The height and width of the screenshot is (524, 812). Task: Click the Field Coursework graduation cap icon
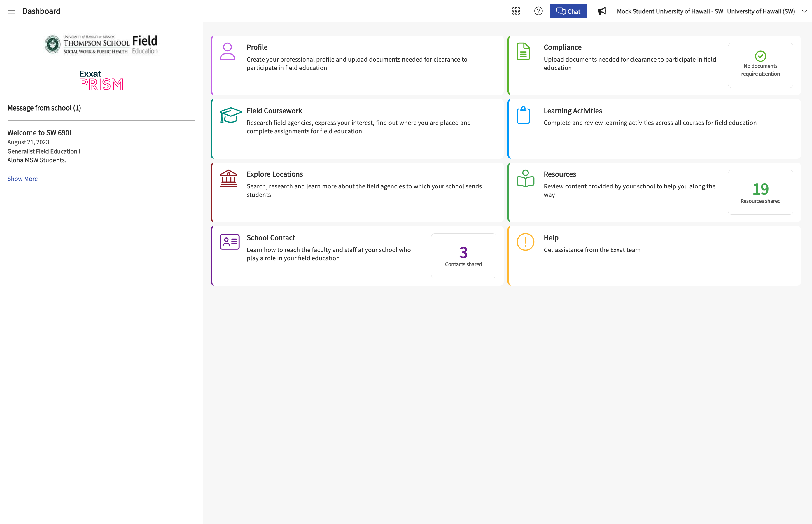(x=230, y=115)
